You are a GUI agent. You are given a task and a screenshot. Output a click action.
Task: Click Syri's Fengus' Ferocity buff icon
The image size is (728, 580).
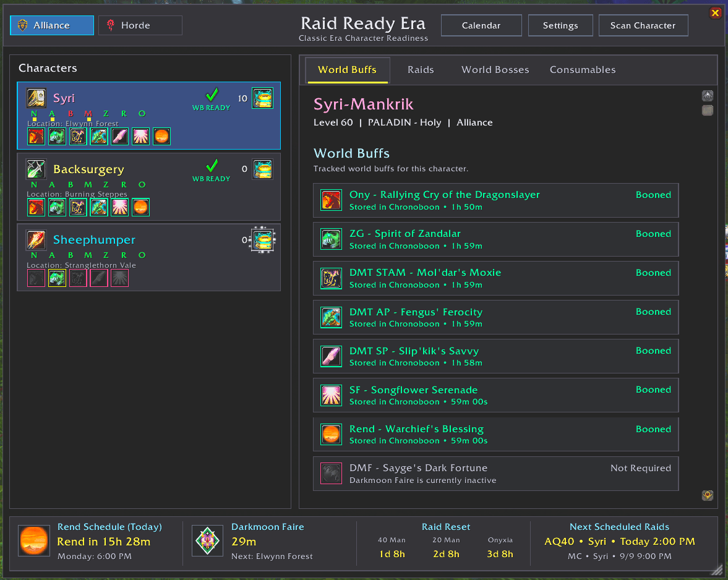pyautogui.click(x=99, y=137)
